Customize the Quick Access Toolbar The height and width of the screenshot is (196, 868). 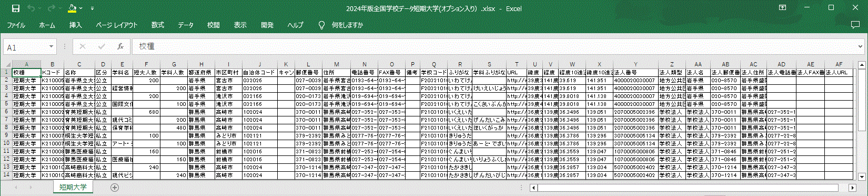pyautogui.click(x=93, y=9)
